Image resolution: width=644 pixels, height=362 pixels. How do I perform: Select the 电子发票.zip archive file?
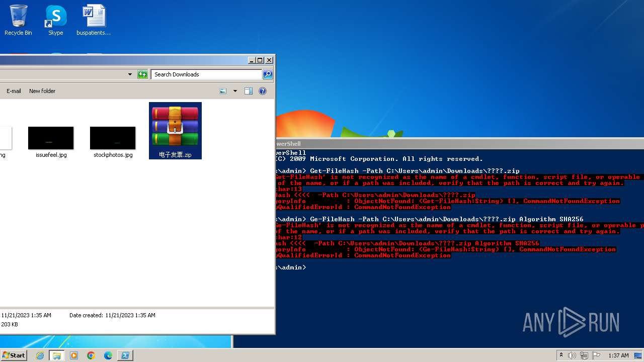point(175,131)
